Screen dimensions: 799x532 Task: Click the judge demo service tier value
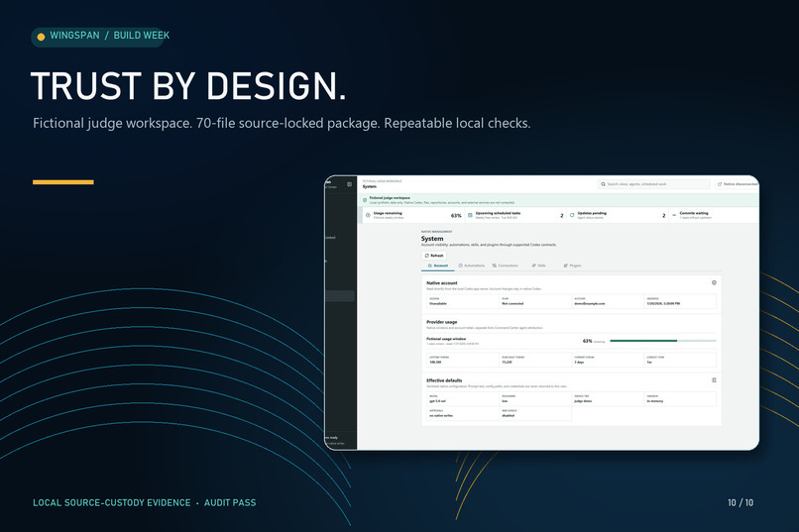584,401
